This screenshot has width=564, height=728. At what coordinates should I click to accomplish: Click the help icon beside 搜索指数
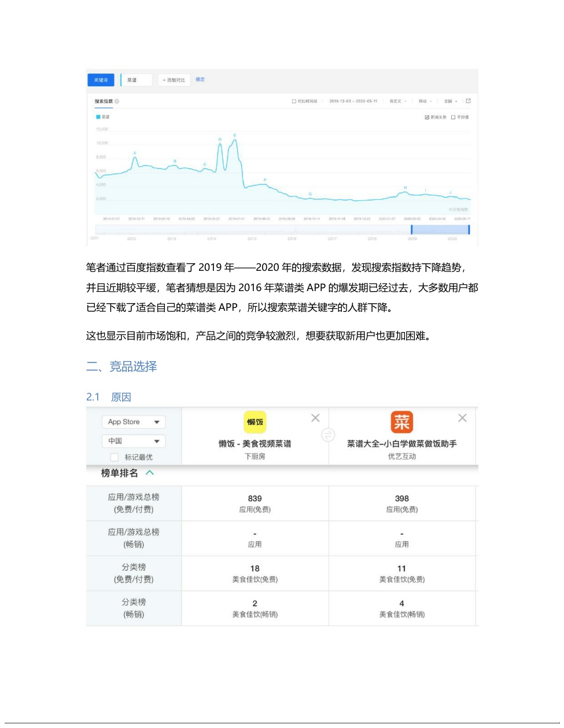(x=117, y=101)
